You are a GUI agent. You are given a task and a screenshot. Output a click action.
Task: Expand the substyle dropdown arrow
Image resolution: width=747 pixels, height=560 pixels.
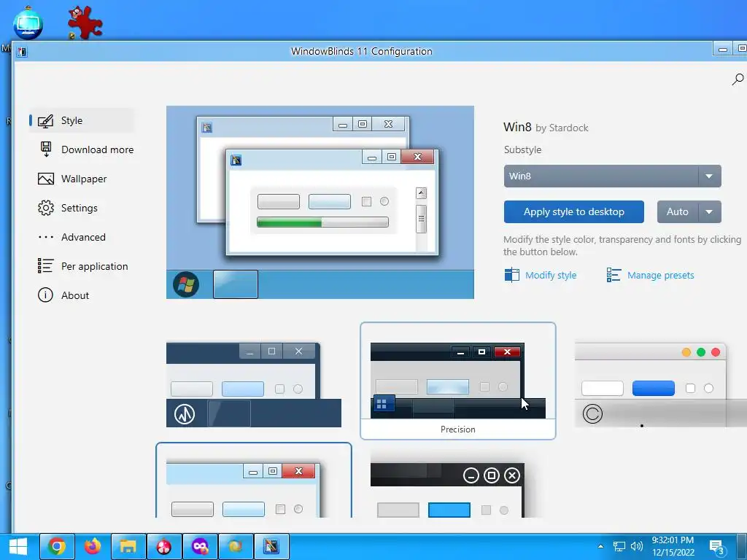[709, 176]
